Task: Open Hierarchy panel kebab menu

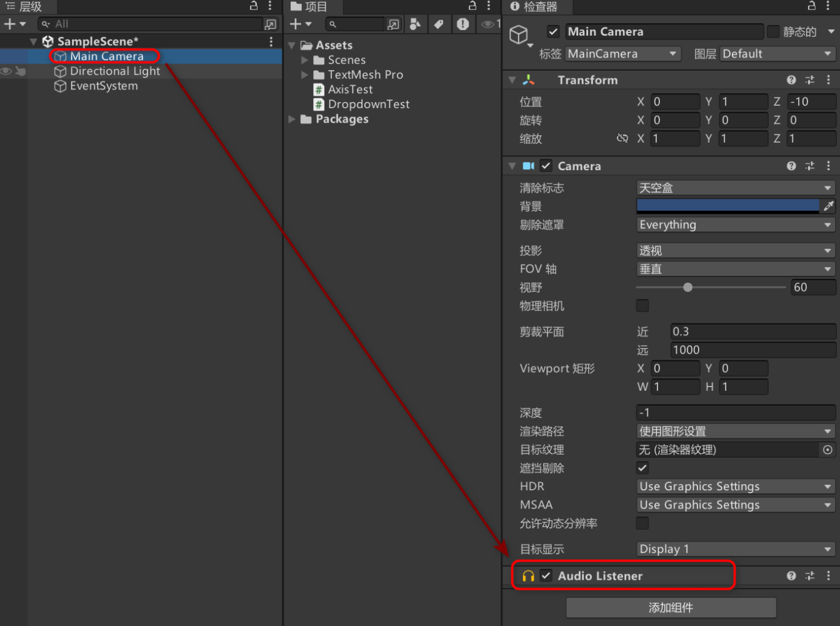Action: pyautogui.click(x=270, y=6)
